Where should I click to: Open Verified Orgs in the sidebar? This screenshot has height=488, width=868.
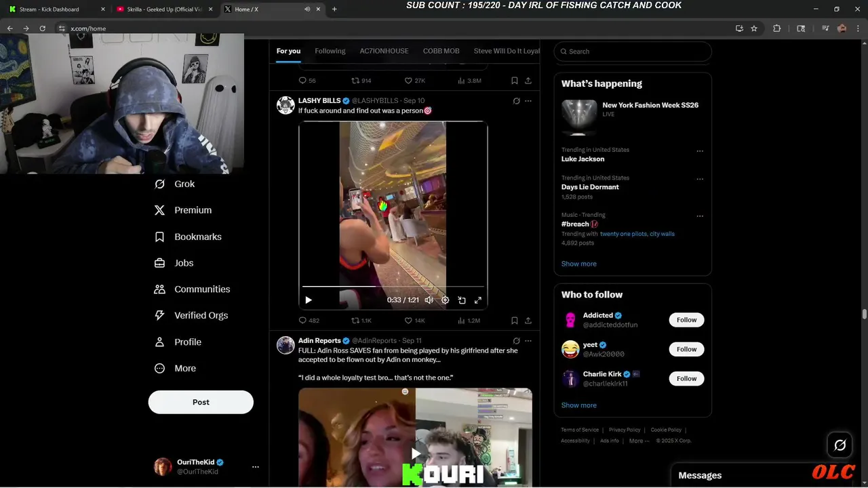(191, 315)
